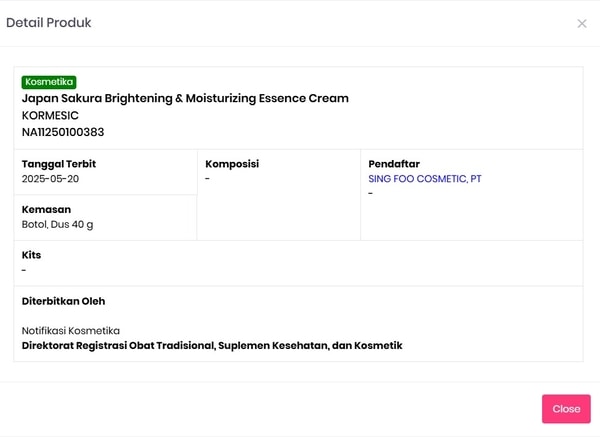Select the Botol, Dus 40 g text

57,225
